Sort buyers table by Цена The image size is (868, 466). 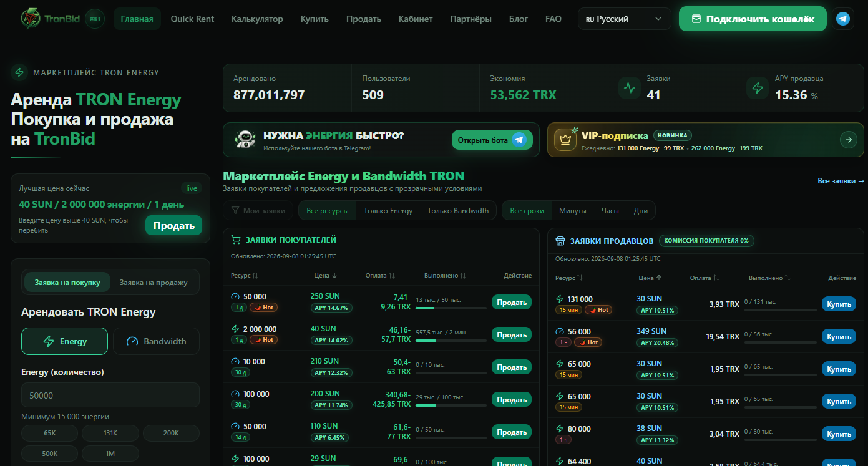[326, 275]
